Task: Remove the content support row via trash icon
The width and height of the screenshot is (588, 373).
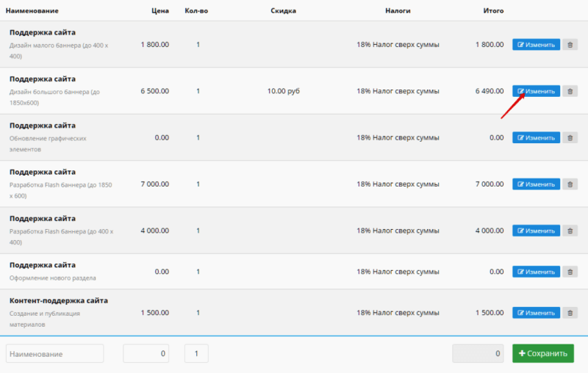Action: (570, 313)
